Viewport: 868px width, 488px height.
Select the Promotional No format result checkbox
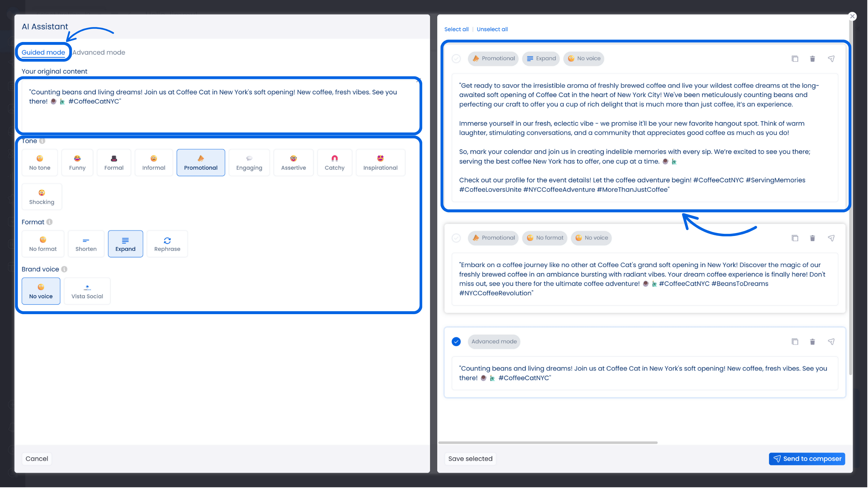click(x=456, y=238)
